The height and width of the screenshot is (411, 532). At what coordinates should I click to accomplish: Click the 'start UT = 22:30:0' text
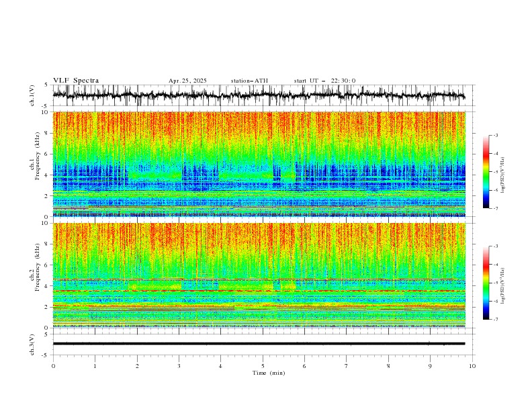coord(324,81)
